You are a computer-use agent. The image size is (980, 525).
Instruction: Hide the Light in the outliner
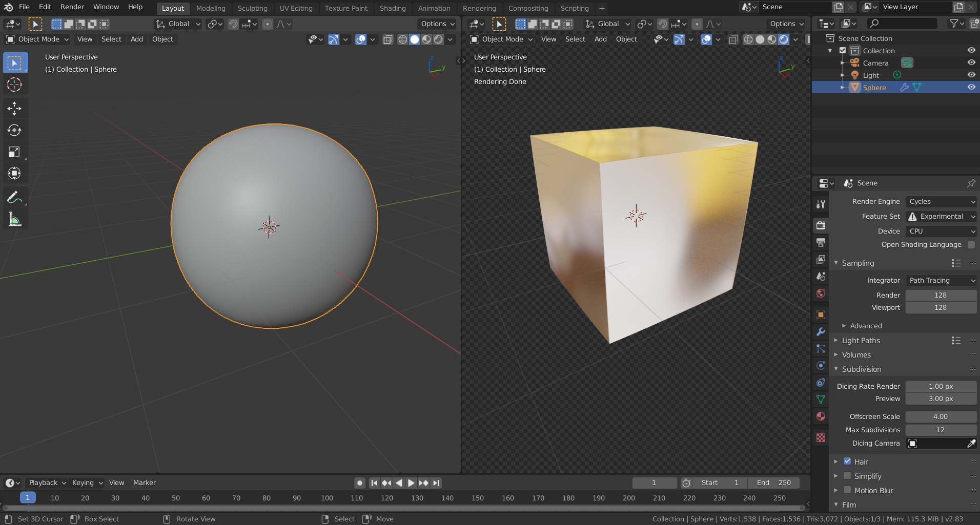tap(972, 75)
